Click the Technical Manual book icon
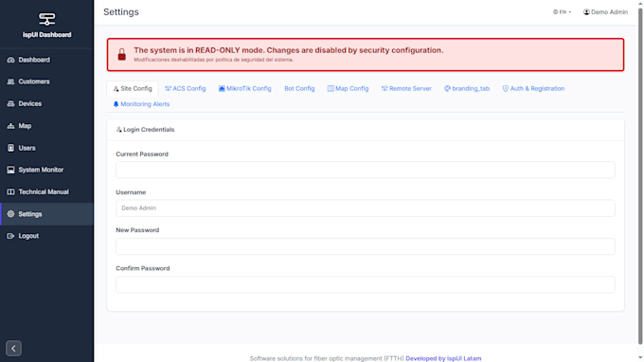Image resolution: width=644 pixels, height=362 pixels. pos(10,191)
